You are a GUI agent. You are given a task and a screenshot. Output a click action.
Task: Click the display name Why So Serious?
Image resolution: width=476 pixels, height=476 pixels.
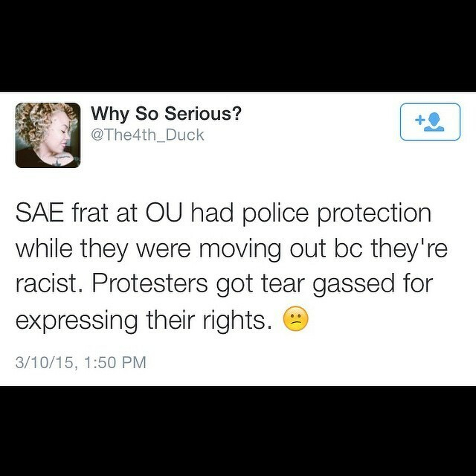[x=166, y=114]
